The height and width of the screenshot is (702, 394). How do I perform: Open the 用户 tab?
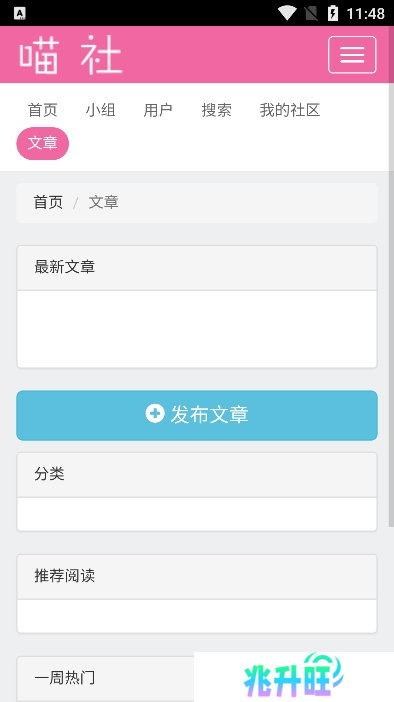coord(158,110)
